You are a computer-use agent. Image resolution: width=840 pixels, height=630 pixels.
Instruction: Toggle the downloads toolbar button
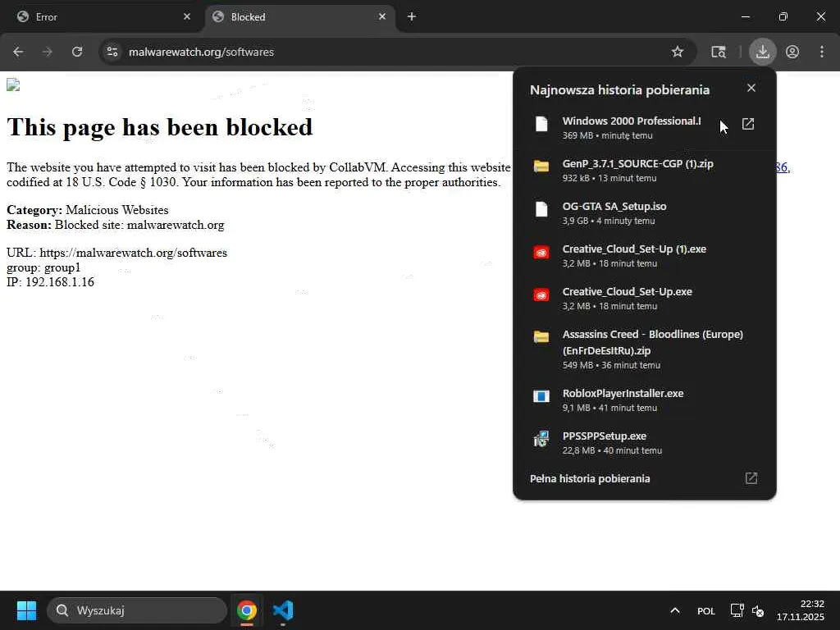pyautogui.click(x=762, y=52)
